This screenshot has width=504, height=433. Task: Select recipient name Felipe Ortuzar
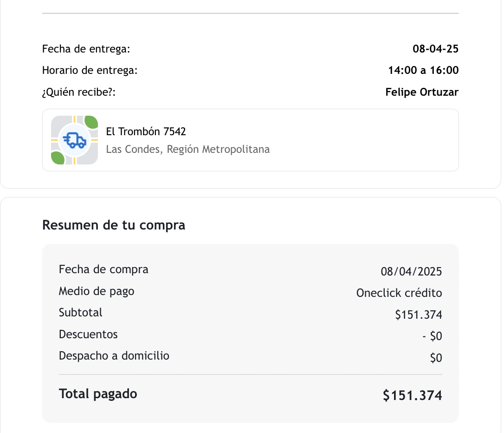[x=421, y=92]
